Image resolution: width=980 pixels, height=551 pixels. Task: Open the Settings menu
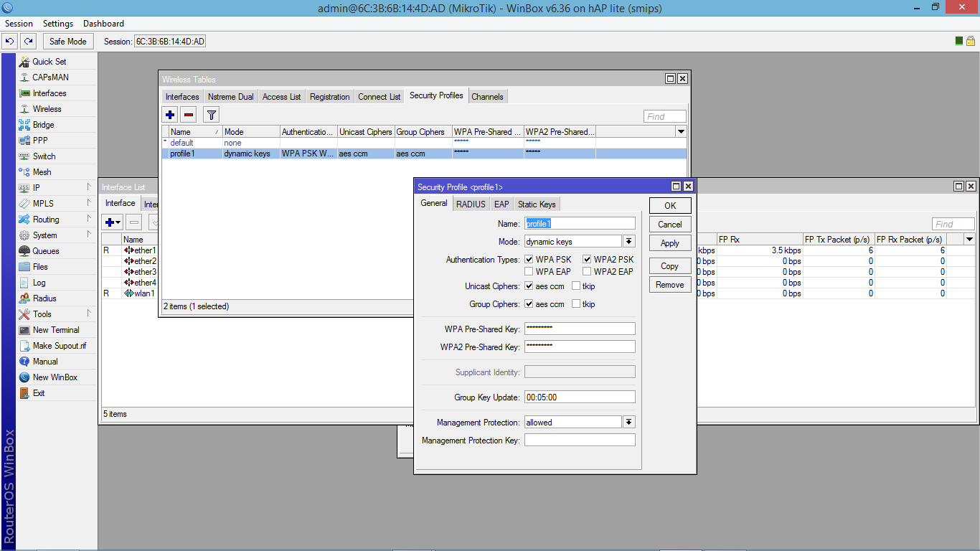[58, 24]
